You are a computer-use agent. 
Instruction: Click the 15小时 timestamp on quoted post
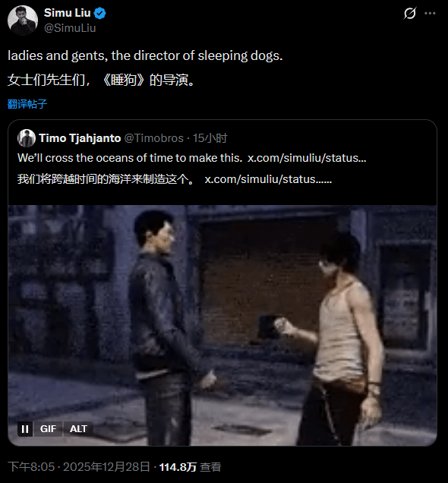point(210,138)
